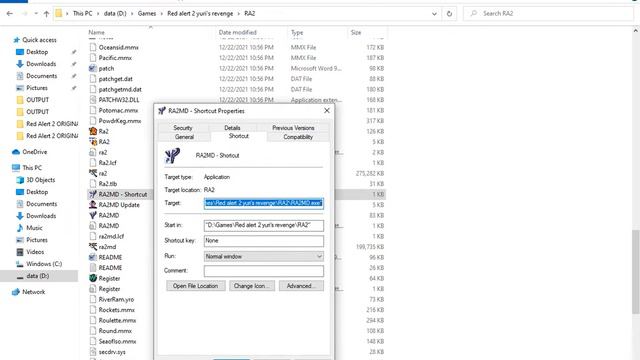
Task: Select Games in the address breadcrumb
Action: point(147,13)
